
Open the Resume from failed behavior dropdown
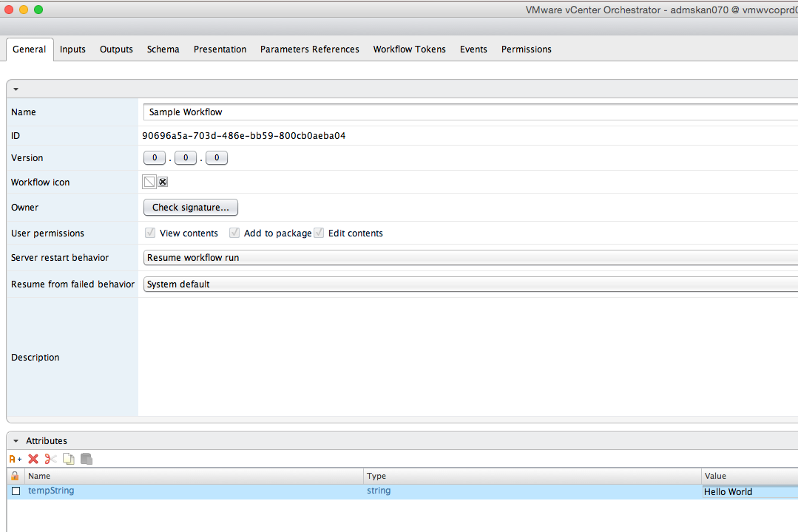tap(470, 284)
